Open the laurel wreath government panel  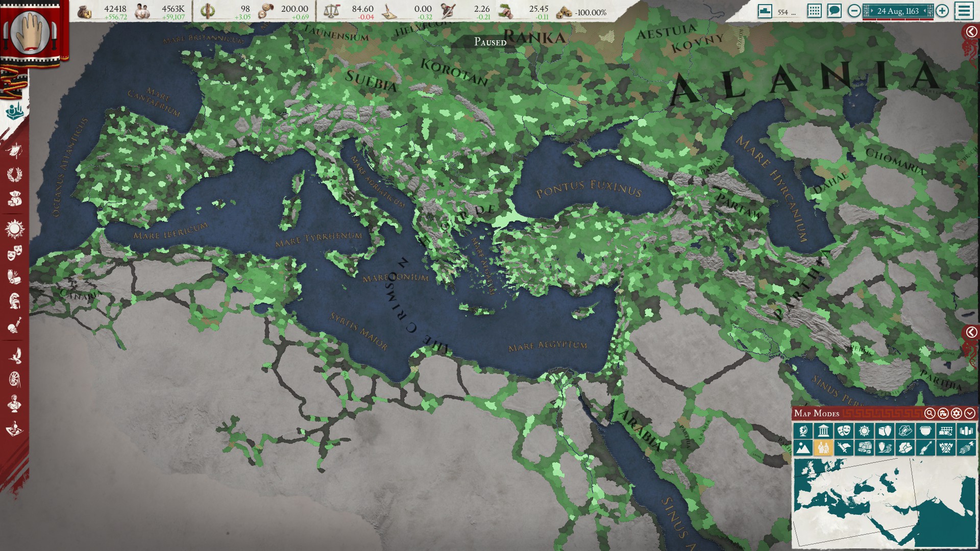point(15,174)
